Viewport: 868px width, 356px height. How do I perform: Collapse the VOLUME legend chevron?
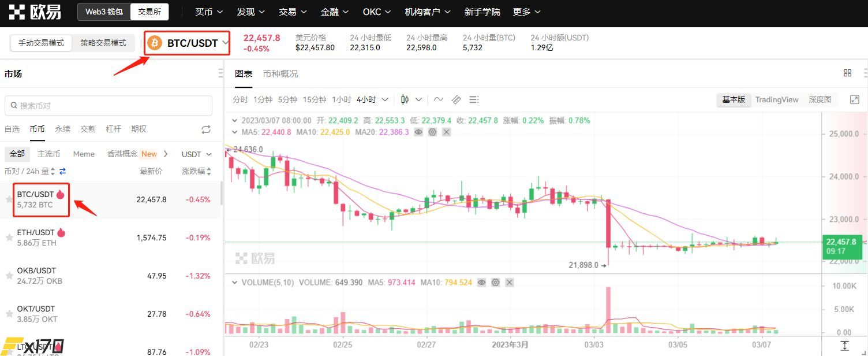click(234, 283)
